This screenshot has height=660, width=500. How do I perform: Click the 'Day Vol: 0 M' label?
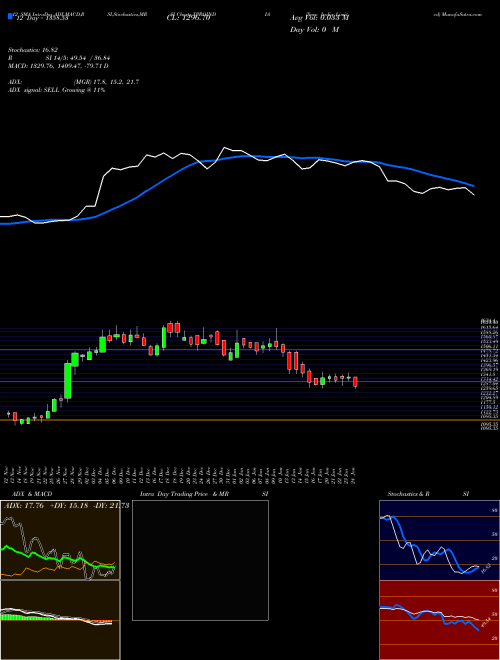[314, 30]
